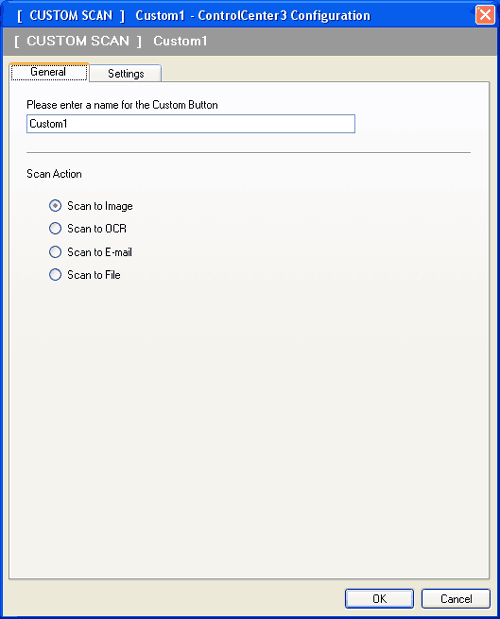Click the Scan to OCR text label
This screenshot has height=619, width=500.
[x=97, y=229]
